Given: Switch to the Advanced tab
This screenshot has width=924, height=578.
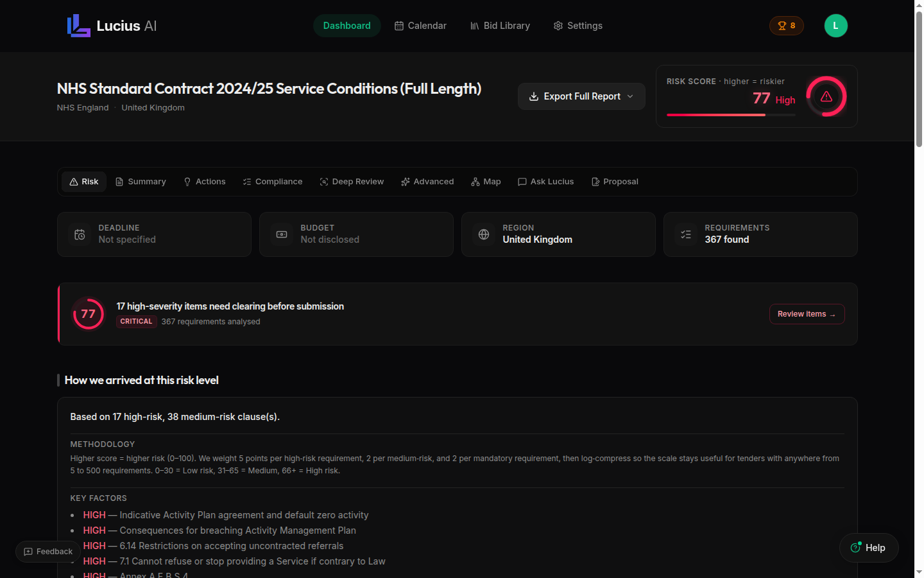Looking at the screenshot, I should 427,182.
